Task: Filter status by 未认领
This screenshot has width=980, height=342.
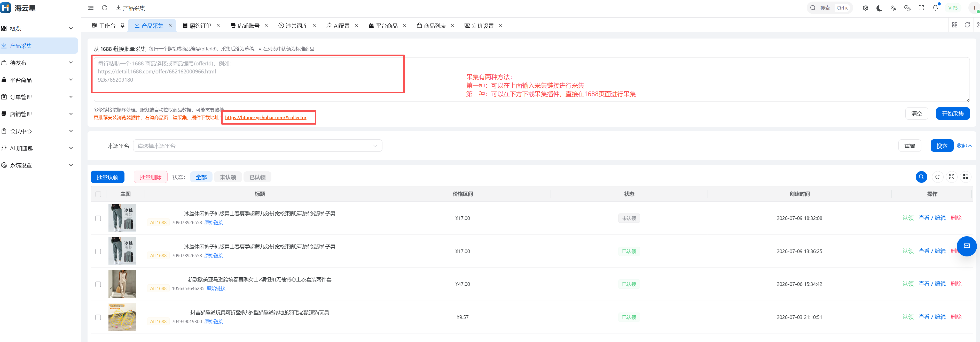Action: (x=228, y=177)
